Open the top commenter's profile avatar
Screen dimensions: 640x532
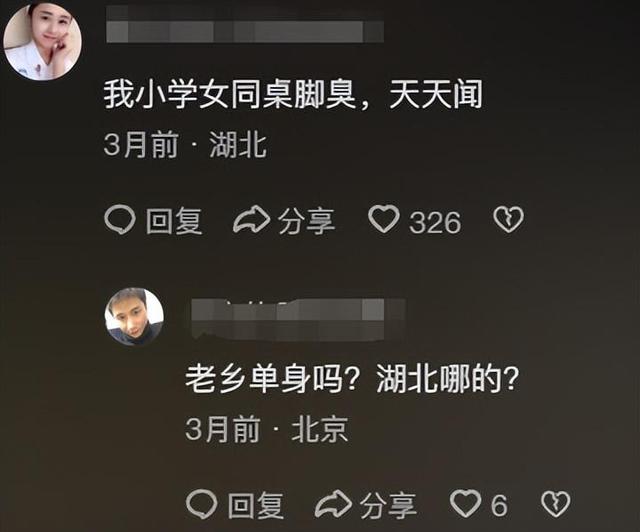point(42,41)
